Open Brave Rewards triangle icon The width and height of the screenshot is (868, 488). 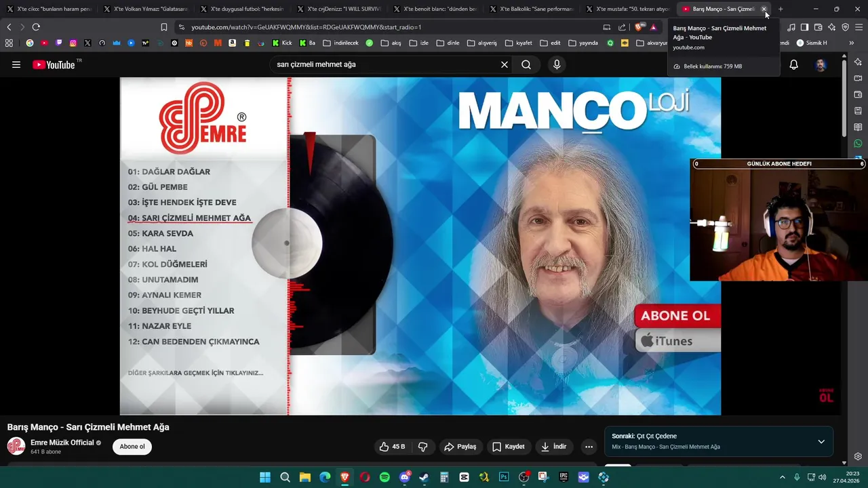pos(653,27)
